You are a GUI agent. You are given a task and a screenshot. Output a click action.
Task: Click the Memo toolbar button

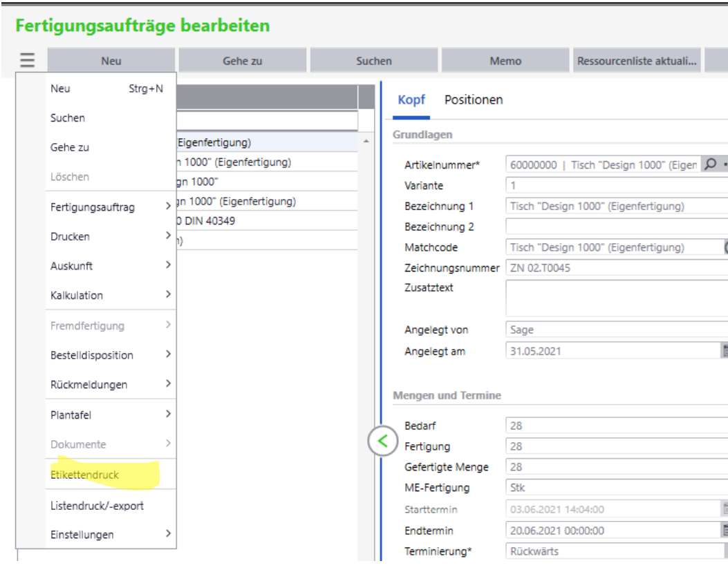pos(505,61)
